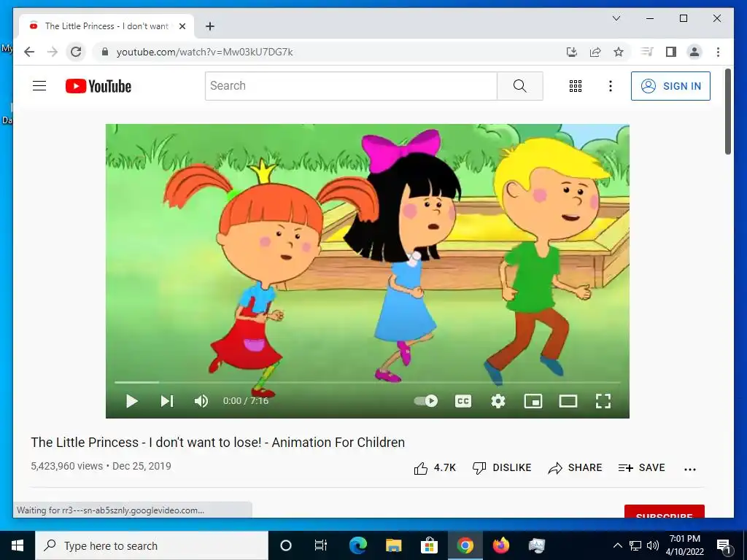Screen dimensions: 747x560
Task: Show hidden system tray icons
Action: 617,545
